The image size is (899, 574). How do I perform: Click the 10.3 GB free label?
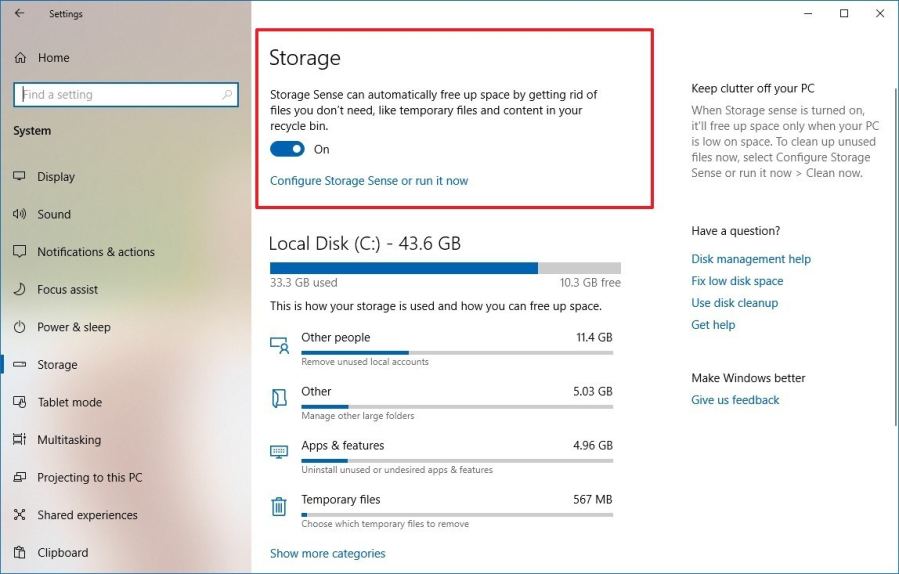pyautogui.click(x=590, y=282)
